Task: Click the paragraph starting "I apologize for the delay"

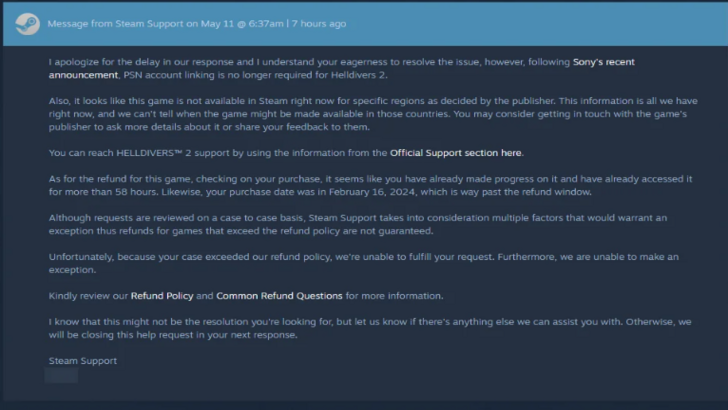Action: point(300,62)
